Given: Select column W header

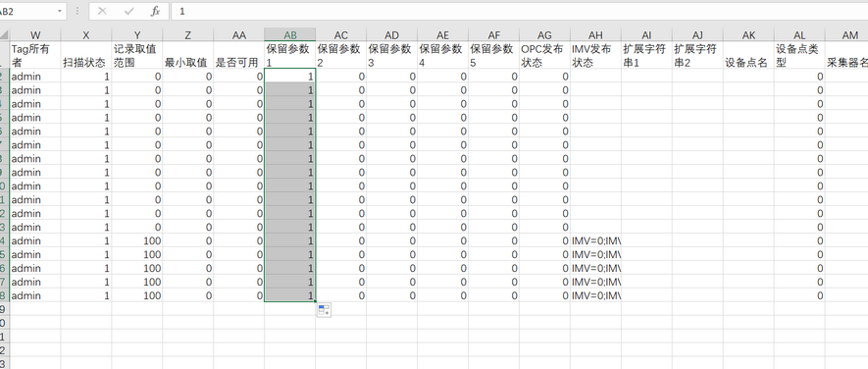Looking at the screenshot, I should [x=35, y=35].
